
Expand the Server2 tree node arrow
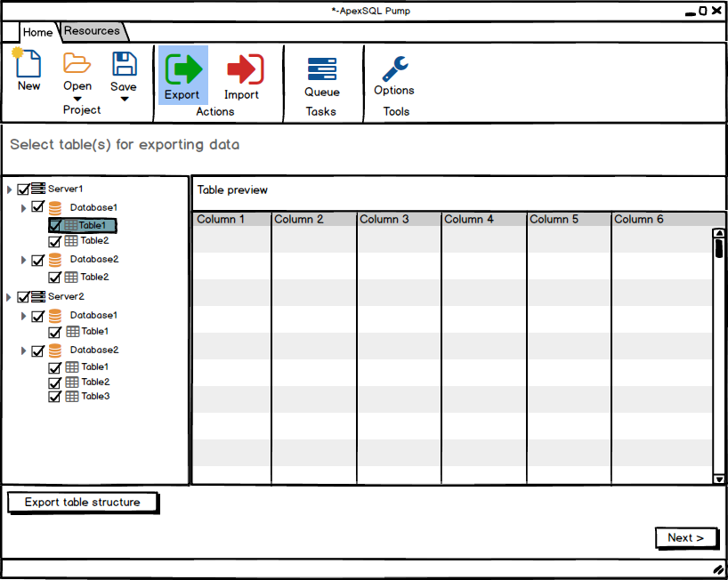click(x=9, y=297)
